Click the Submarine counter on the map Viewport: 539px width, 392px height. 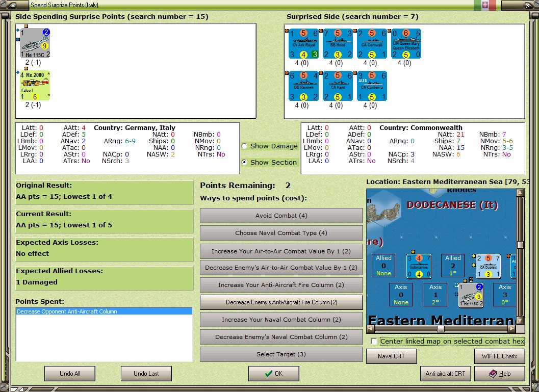coord(419,266)
